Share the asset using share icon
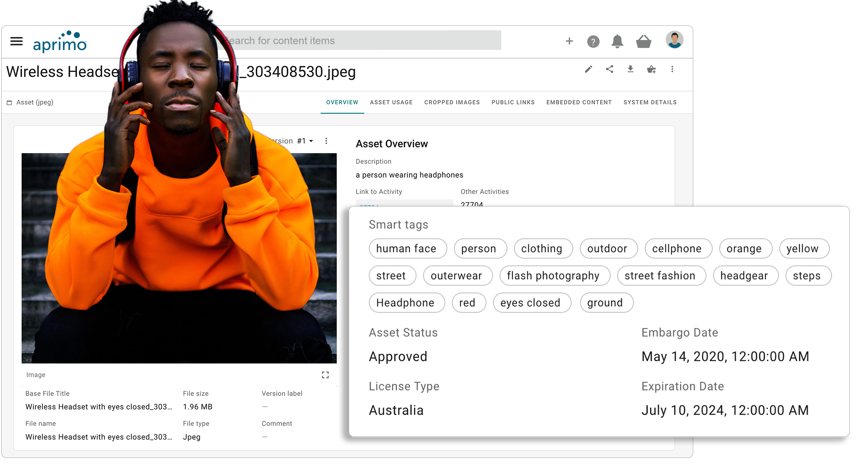Screen dimensions: 868x465 click(610, 70)
